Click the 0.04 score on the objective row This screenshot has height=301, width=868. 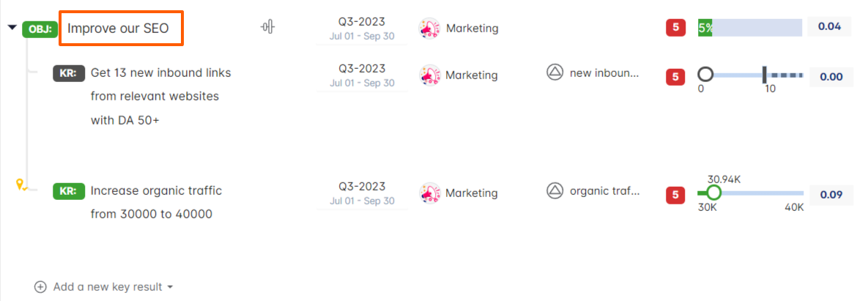click(829, 27)
